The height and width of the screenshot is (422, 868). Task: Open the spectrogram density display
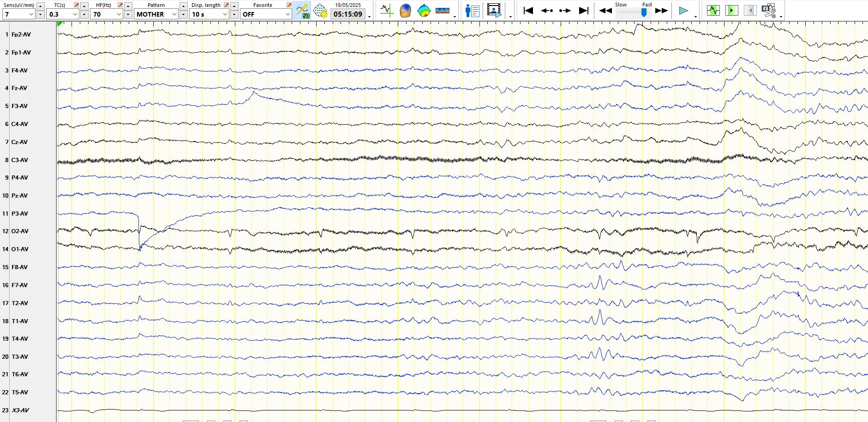pos(443,10)
